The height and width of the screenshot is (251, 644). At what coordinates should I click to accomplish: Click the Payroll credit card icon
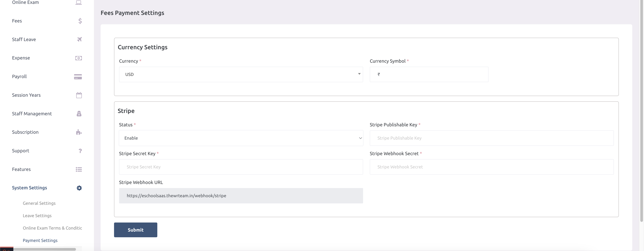tap(78, 77)
